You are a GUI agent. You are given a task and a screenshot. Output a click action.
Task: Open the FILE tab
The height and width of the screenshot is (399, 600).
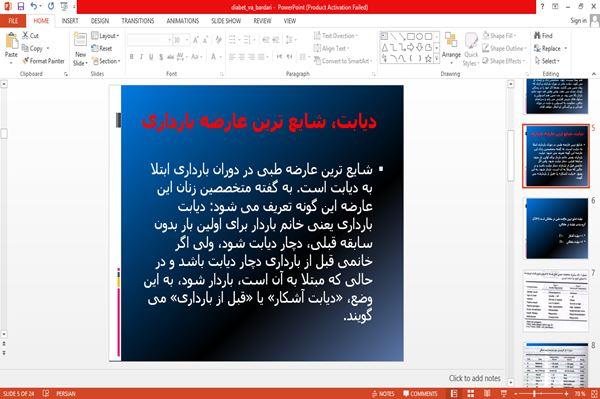[x=13, y=21]
